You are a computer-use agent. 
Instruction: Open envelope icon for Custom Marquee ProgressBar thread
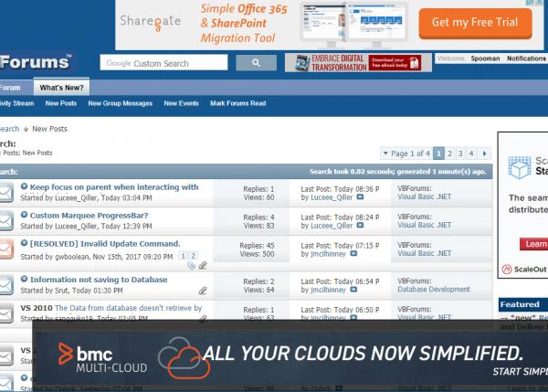point(6,220)
